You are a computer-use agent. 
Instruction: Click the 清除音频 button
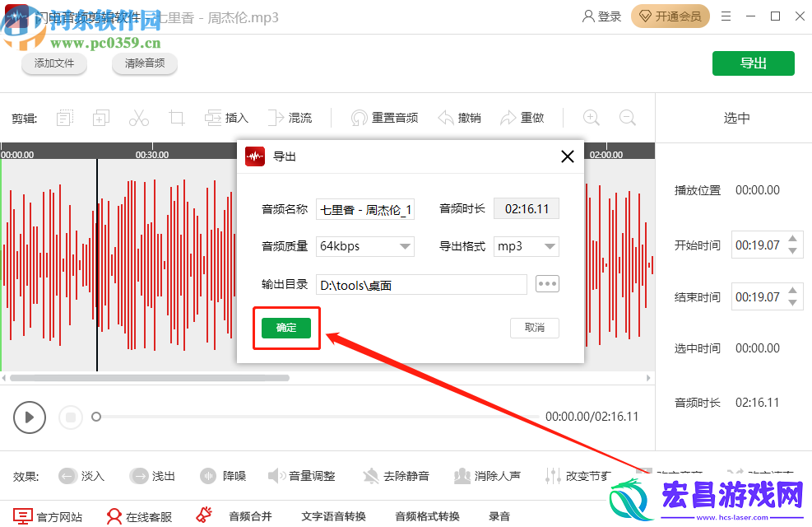[145, 63]
